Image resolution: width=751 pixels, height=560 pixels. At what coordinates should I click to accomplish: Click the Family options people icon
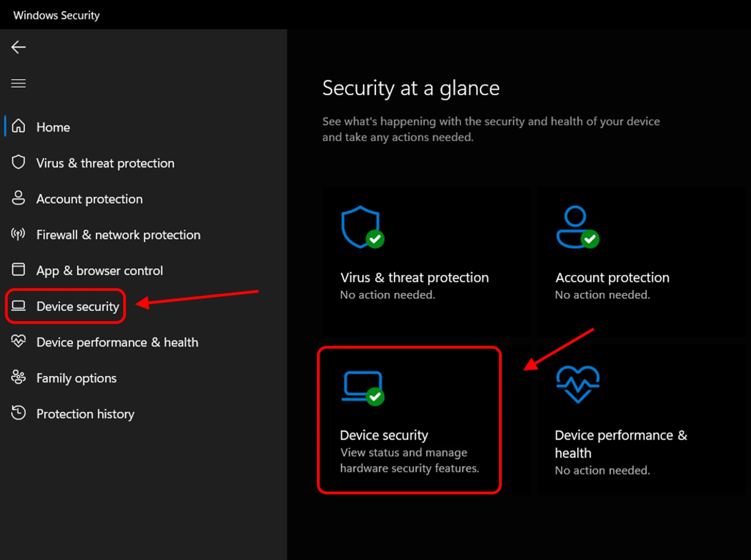pos(18,377)
